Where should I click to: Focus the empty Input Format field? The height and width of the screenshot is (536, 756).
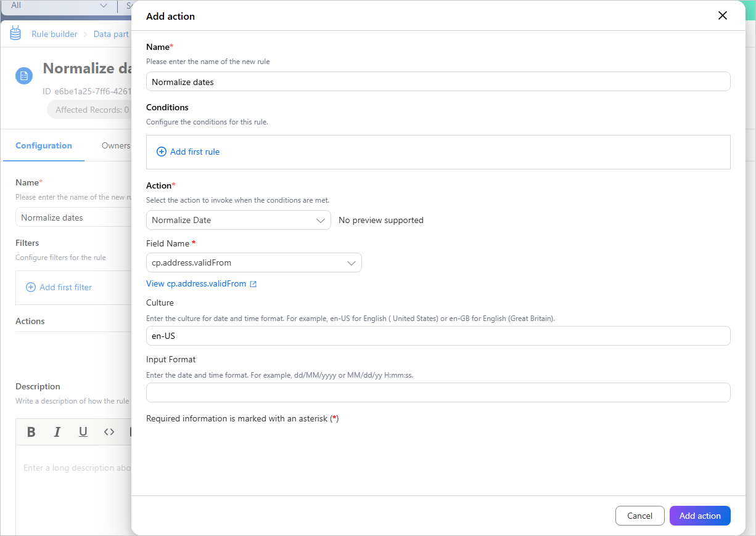[438, 392]
